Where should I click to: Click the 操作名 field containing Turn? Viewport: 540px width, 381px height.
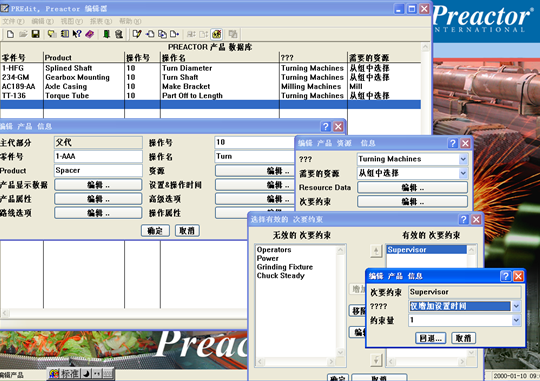coord(255,156)
